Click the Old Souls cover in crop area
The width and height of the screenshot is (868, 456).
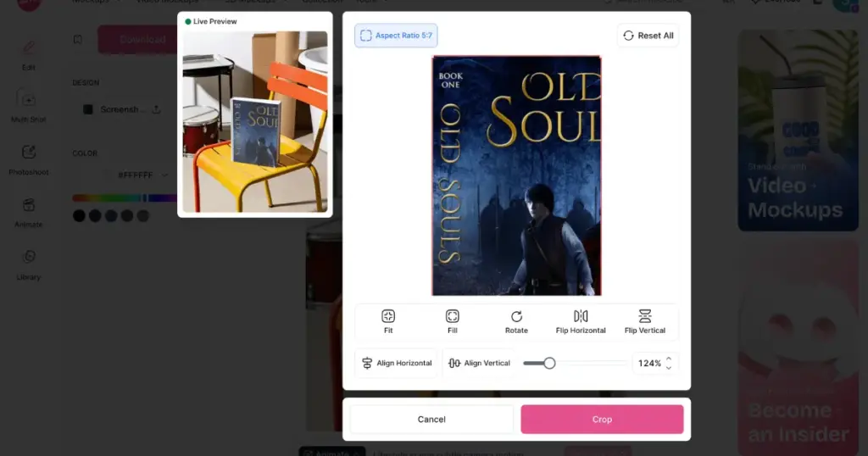coord(516,175)
